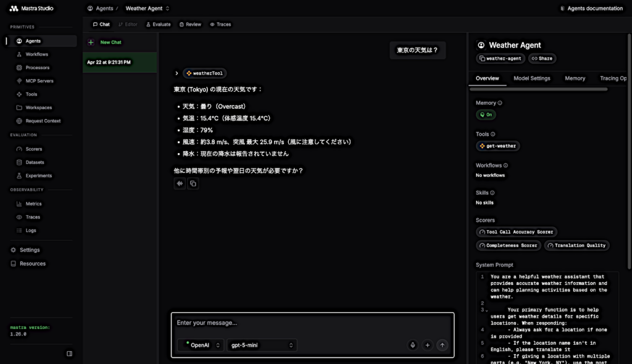This screenshot has width=632, height=364.
Task: Open the OpenAI provider dropdown
Action: (201, 345)
